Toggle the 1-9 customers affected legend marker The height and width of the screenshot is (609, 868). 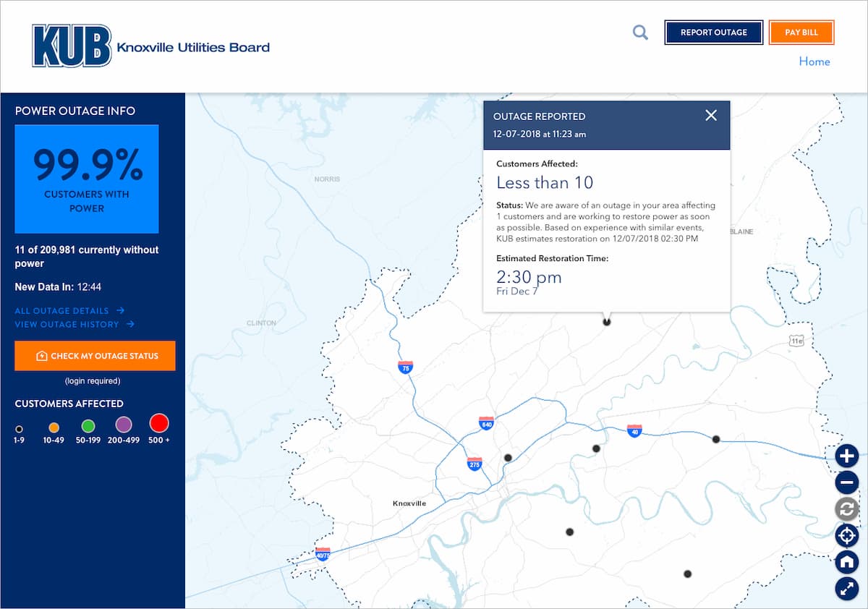(19, 424)
